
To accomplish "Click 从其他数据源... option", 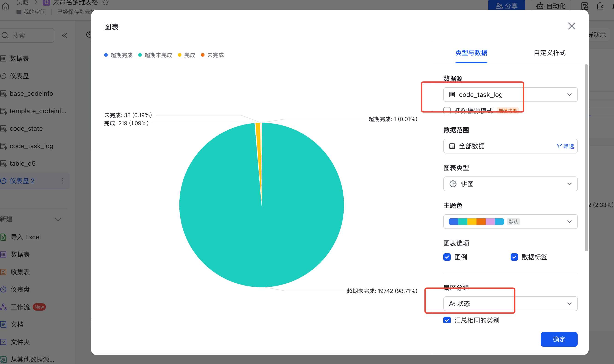I will point(32,359).
